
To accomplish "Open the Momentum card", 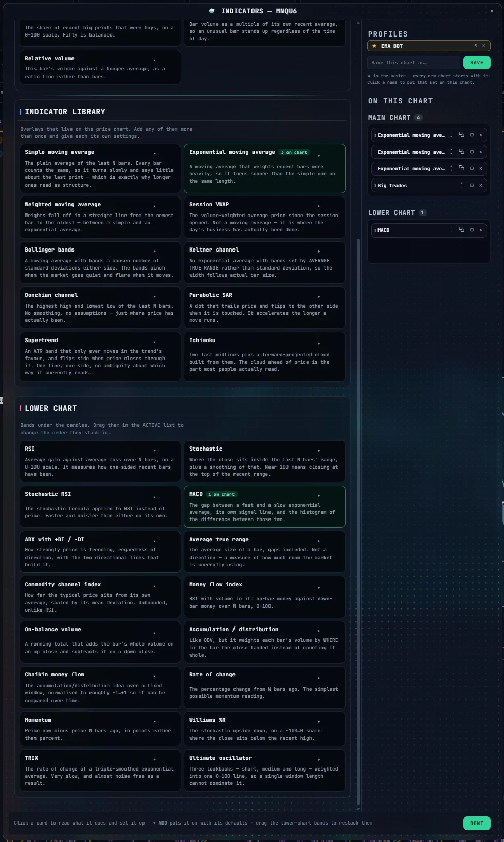I will coord(100,729).
